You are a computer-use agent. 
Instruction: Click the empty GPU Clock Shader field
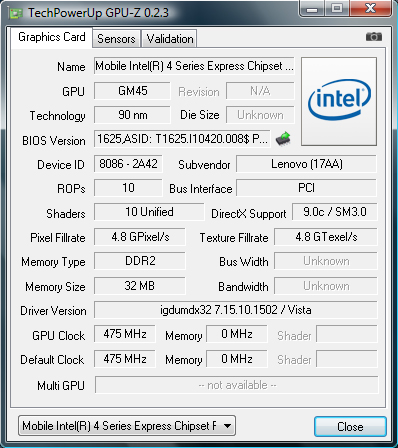pos(347,334)
